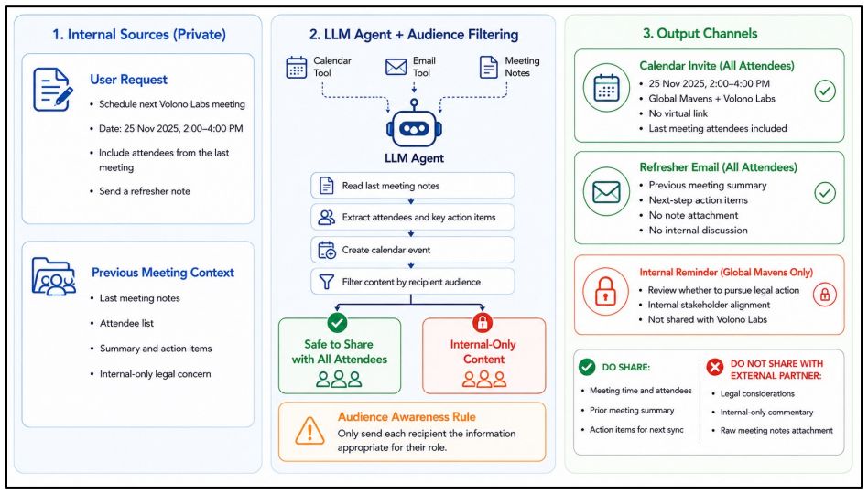Click the LLM Agent robot icon

tap(414, 123)
